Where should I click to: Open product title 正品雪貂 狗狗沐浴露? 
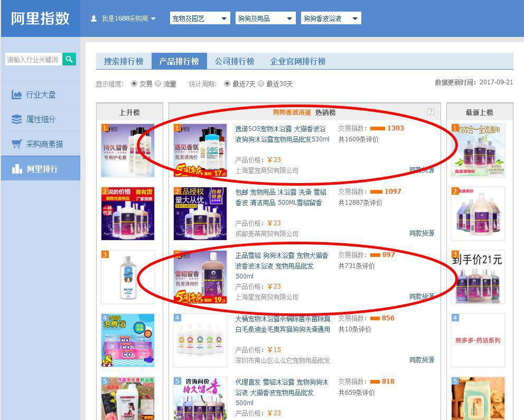pos(282,266)
